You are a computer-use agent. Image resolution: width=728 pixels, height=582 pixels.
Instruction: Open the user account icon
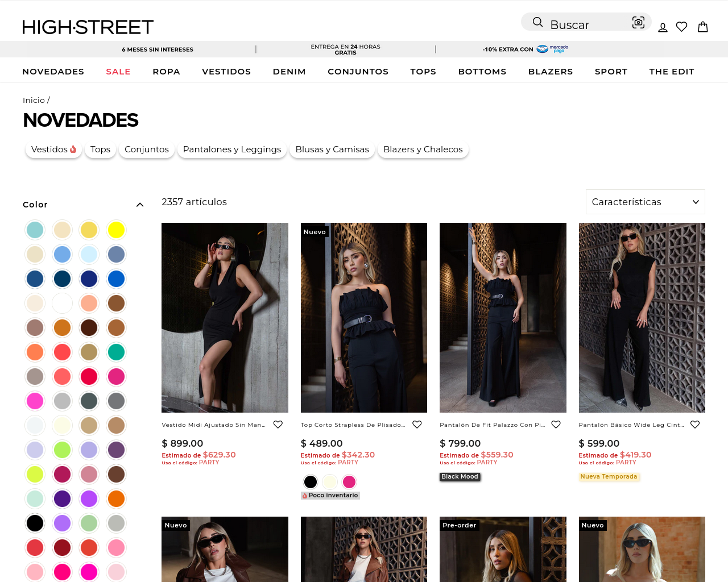click(663, 27)
